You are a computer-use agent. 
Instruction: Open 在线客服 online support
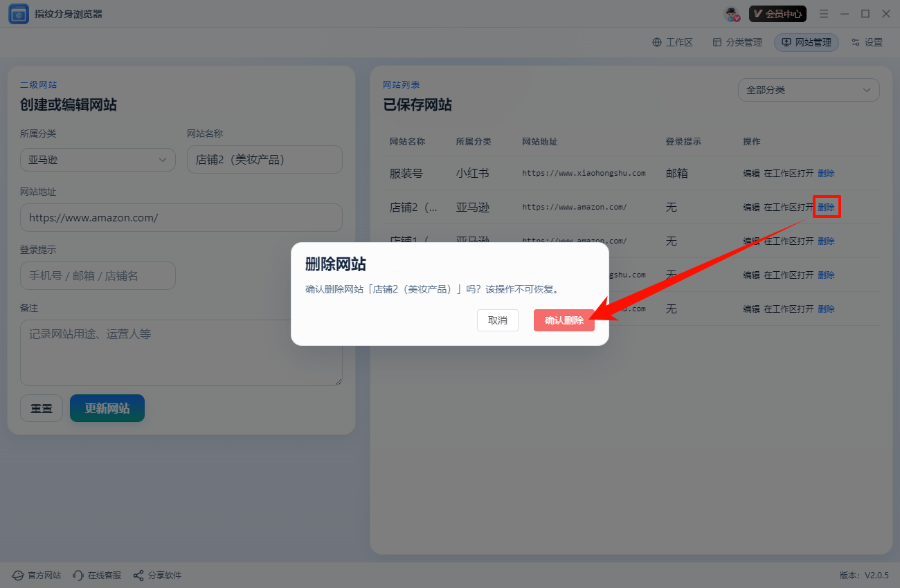coord(97,575)
